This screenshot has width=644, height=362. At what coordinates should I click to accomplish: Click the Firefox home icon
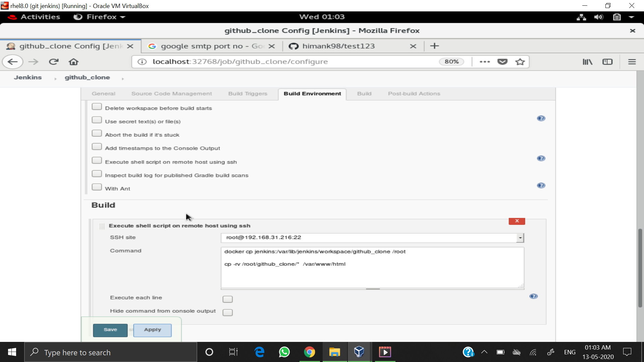tap(73, 62)
